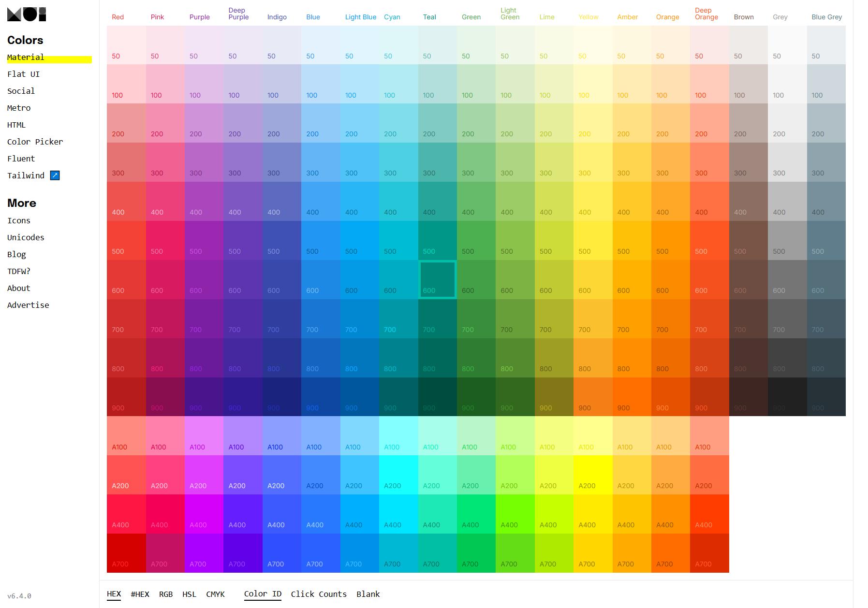
Task: Select the Color ID label option
Action: [x=263, y=594]
